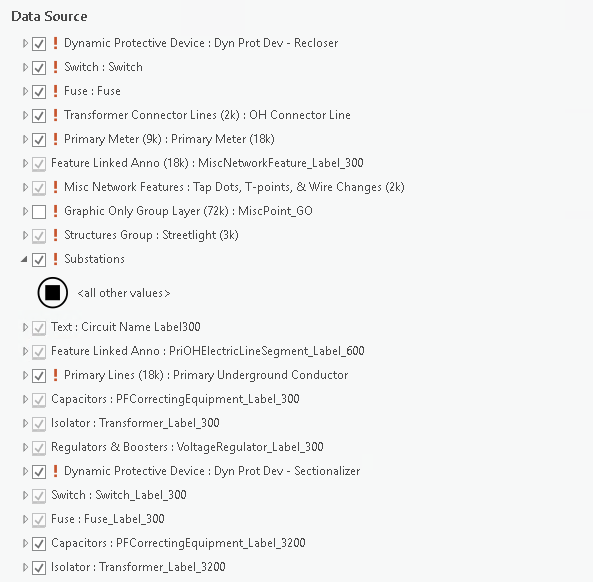Enable the Graphic Only Group Layer checkbox

click(39, 211)
